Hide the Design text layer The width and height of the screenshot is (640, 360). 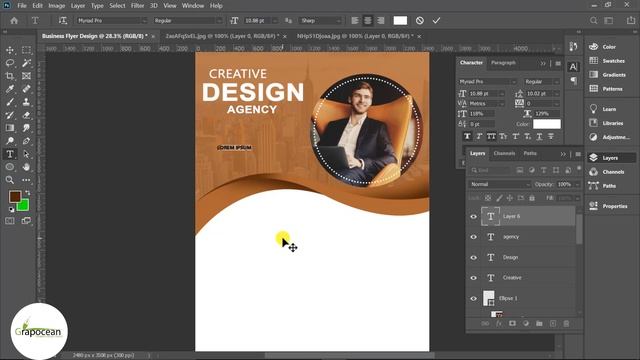point(473,258)
